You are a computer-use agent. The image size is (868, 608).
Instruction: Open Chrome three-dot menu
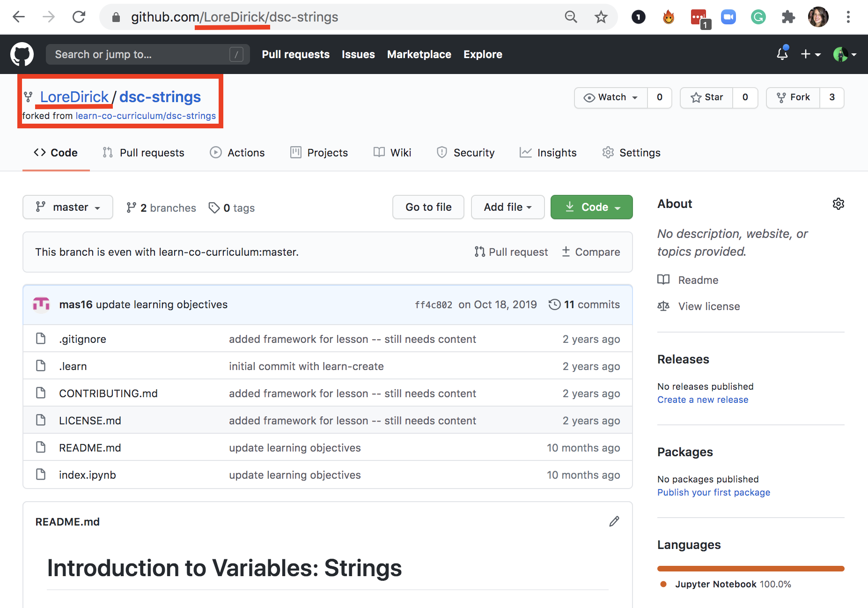848,17
